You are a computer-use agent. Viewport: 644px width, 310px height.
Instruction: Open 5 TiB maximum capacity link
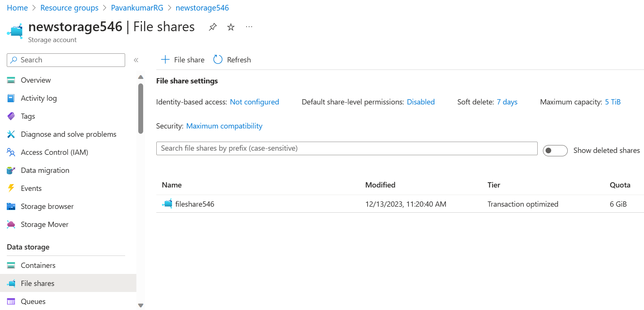[x=613, y=102]
